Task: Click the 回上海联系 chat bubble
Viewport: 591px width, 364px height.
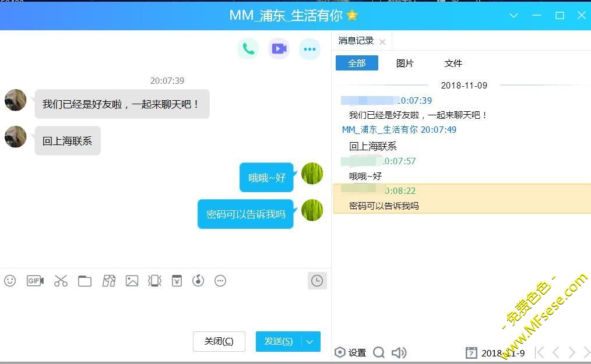Action: (68, 140)
